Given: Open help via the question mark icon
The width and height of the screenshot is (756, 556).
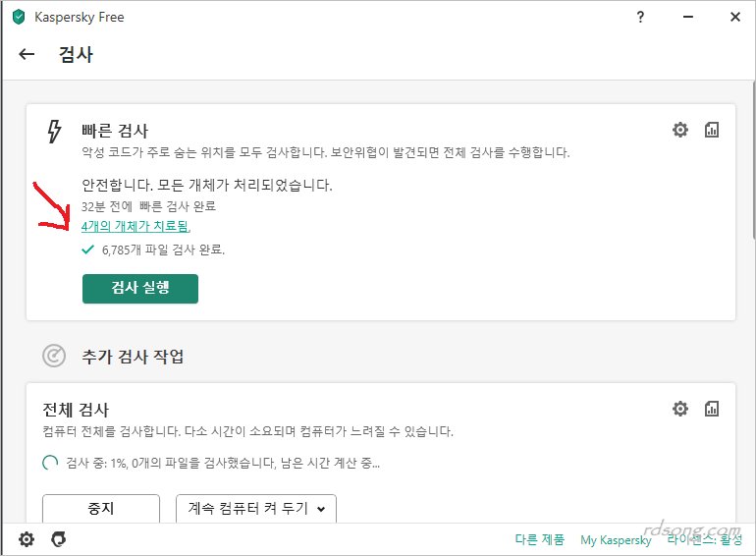Looking at the screenshot, I should click(640, 17).
